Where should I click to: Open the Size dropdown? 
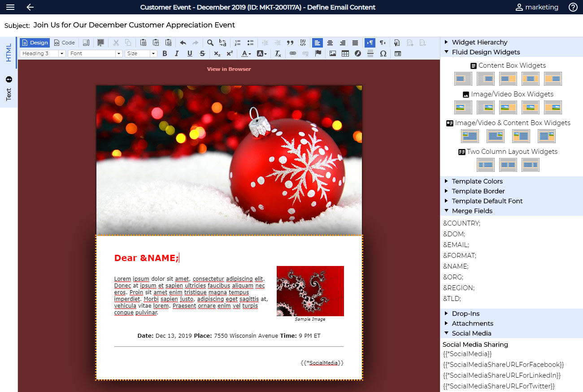[x=141, y=53]
